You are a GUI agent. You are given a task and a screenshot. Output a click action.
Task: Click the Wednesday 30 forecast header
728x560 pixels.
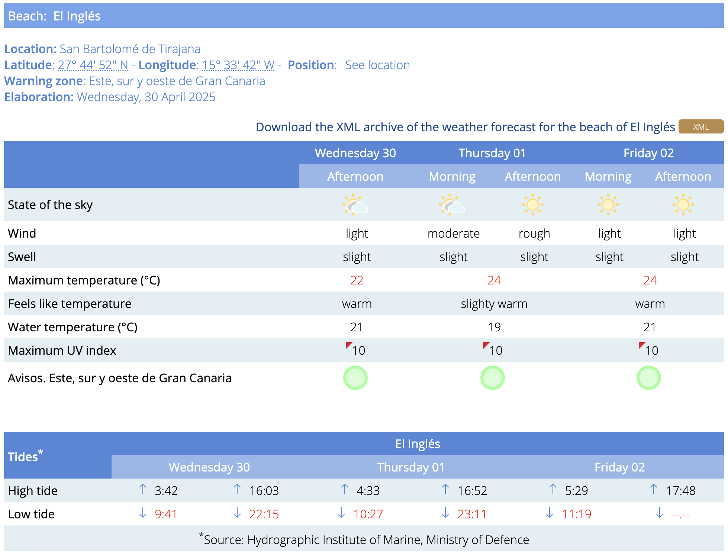355,153
